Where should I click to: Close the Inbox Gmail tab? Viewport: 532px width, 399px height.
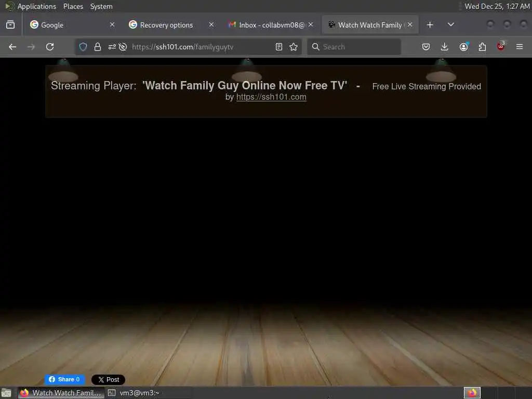pos(311,25)
